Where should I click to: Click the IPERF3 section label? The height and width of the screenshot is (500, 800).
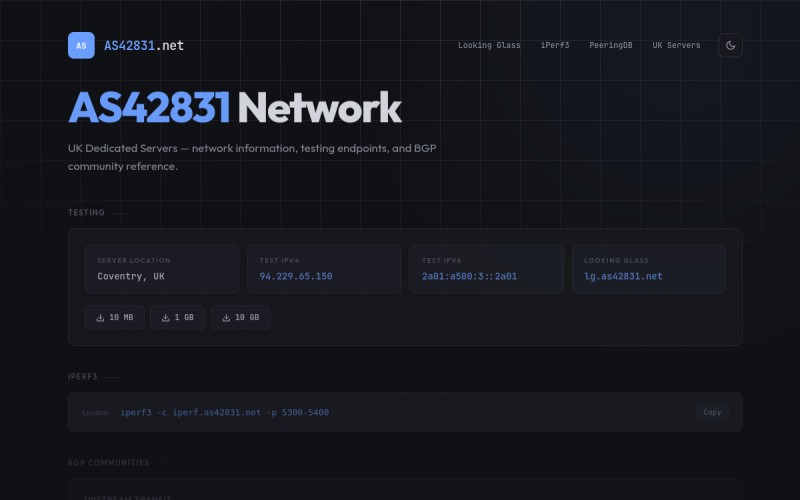click(83, 377)
